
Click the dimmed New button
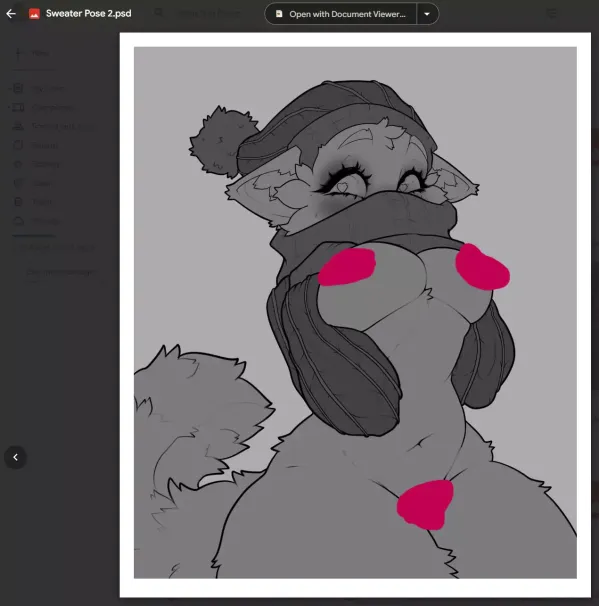(x=33, y=53)
